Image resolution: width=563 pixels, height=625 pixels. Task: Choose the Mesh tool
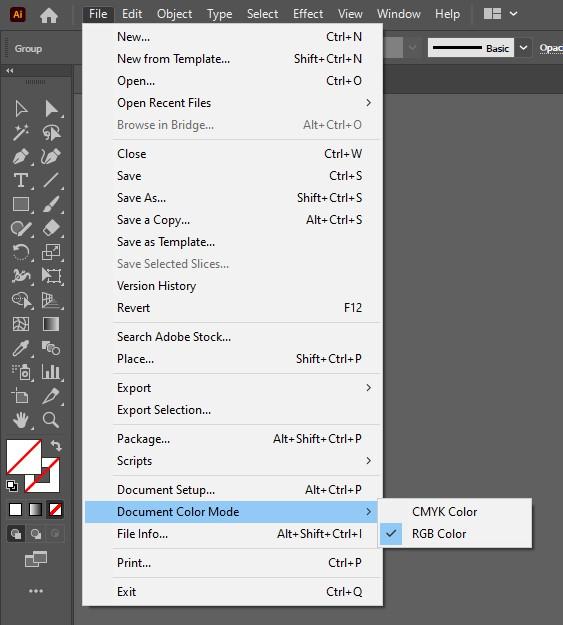(x=21, y=324)
